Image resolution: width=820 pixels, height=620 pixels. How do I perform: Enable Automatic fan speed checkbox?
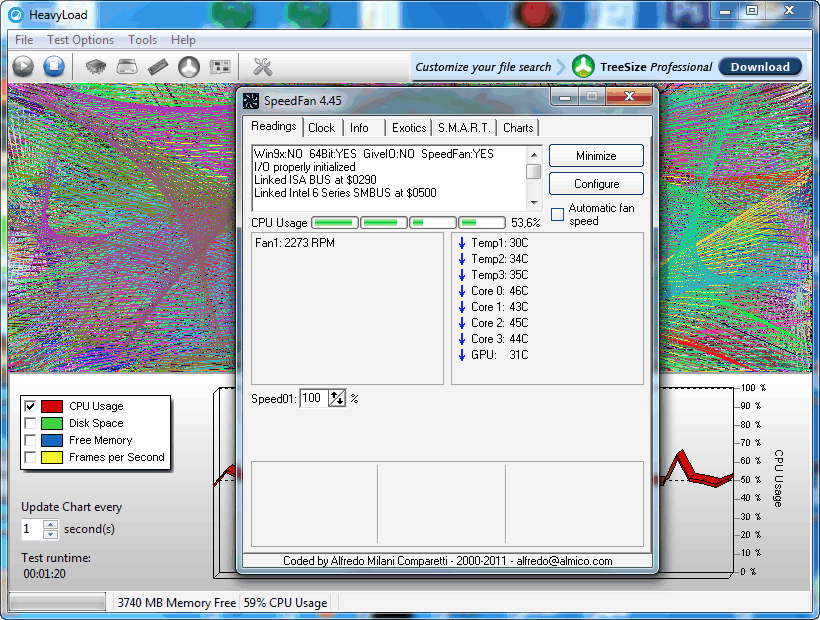[557, 214]
